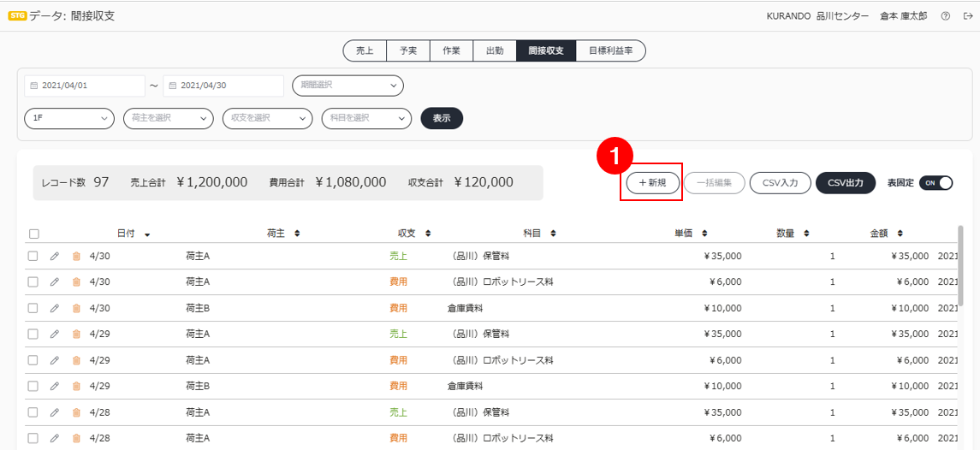Open the 出勤 tab
The width and height of the screenshot is (980, 450).
[x=495, y=51]
